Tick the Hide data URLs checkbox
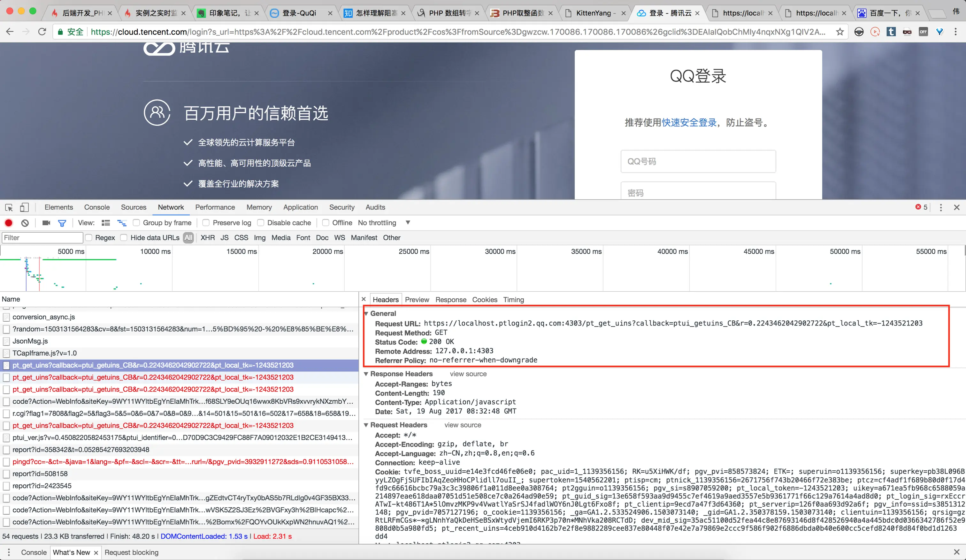Viewport: 966px width, 560px height. 124,237
